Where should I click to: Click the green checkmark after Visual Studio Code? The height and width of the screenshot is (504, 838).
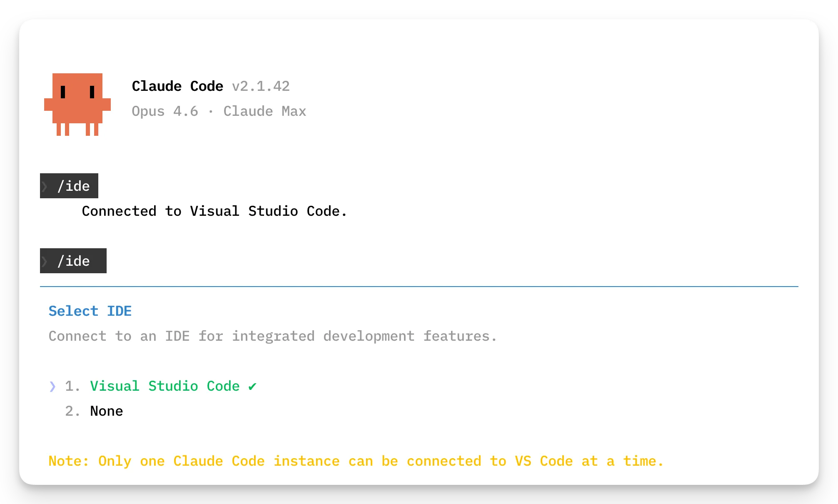click(252, 386)
